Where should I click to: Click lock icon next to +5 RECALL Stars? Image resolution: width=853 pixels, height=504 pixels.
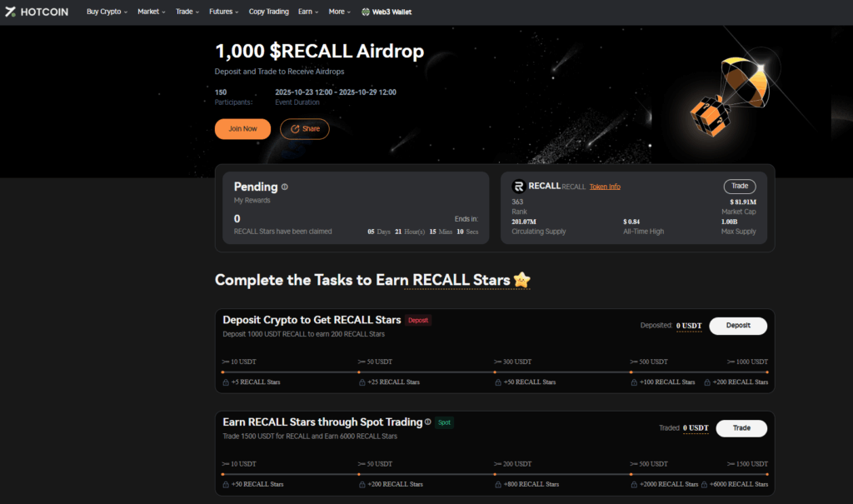(226, 382)
